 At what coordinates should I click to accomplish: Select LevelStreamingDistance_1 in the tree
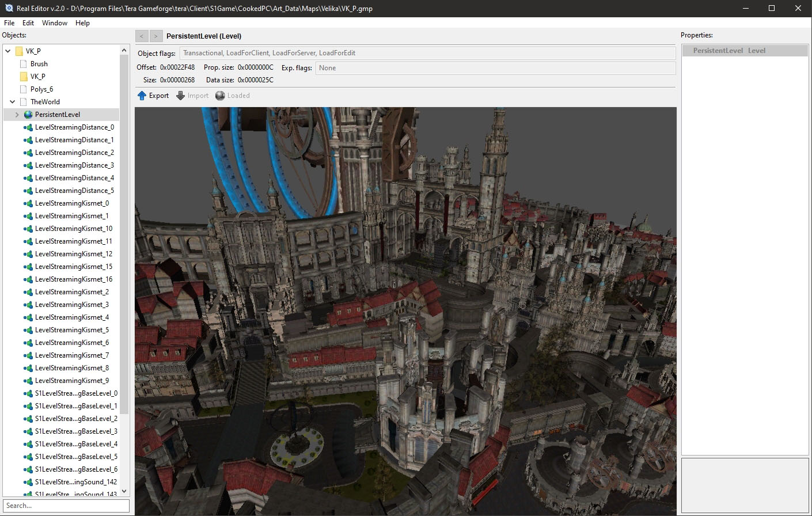(74, 140)
